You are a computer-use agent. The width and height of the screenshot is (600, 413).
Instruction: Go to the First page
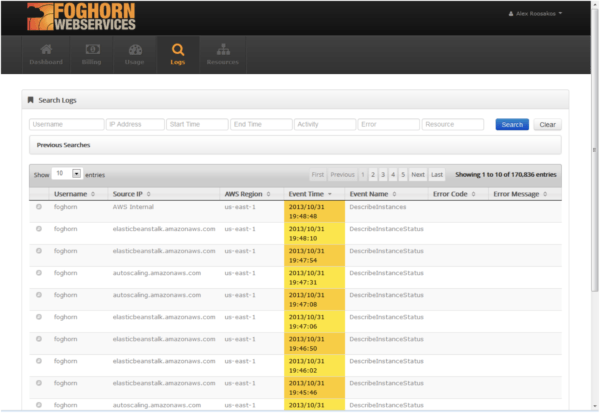(318, 175)
